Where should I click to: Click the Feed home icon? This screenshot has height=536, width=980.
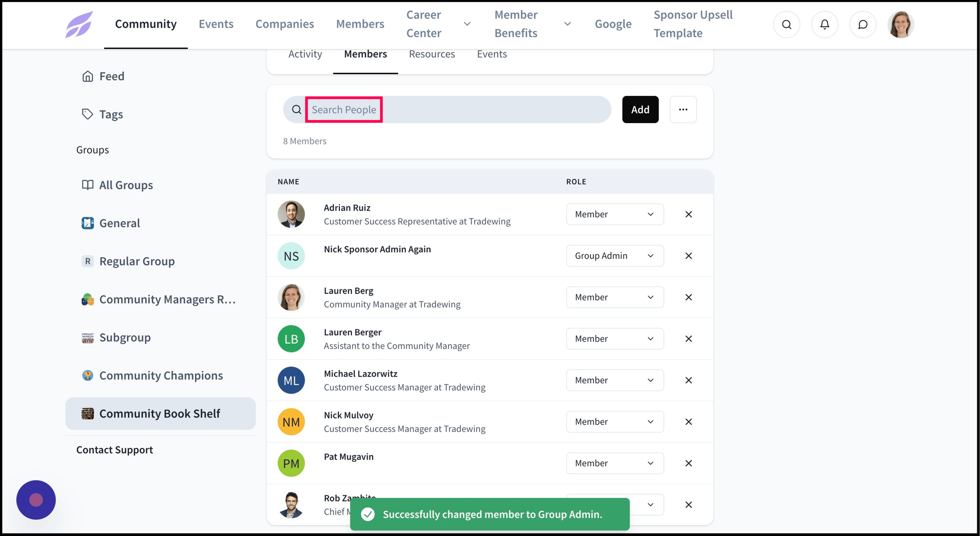(87, 76)
